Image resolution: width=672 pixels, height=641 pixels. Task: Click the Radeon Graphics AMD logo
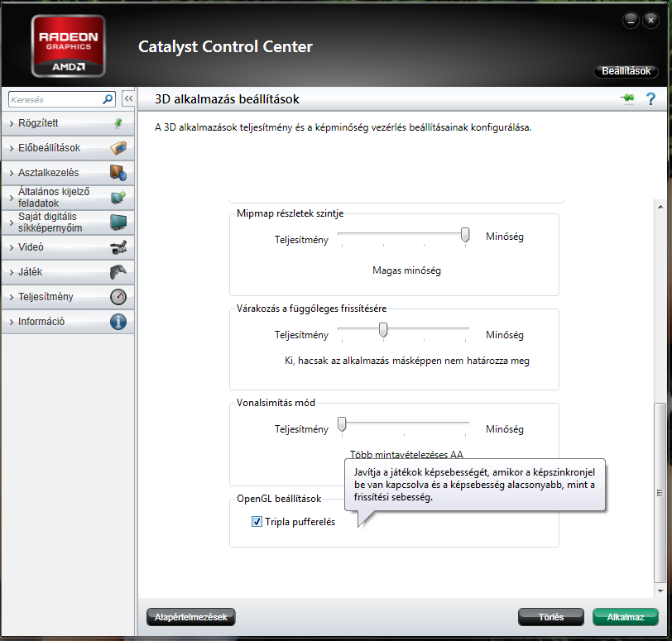(x=69, y=45)
